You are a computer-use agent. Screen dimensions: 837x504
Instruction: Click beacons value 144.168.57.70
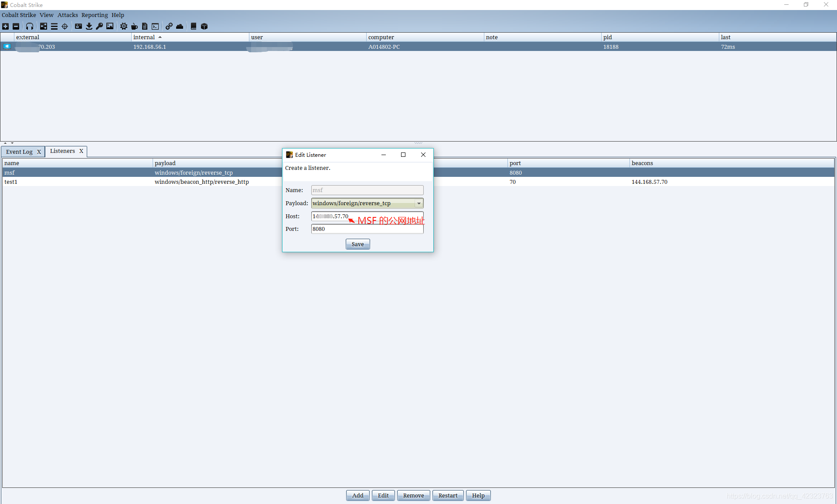(x=649, y=182)
